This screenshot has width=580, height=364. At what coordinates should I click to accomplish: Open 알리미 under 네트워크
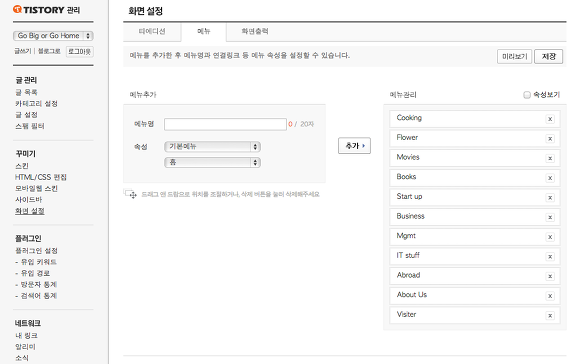coord(25,347)
